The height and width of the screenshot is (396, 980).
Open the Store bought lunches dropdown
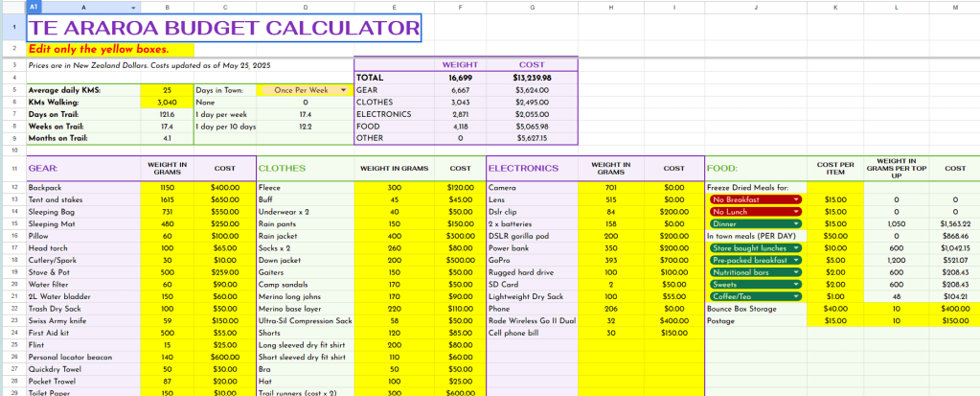[x=796, y=248]
